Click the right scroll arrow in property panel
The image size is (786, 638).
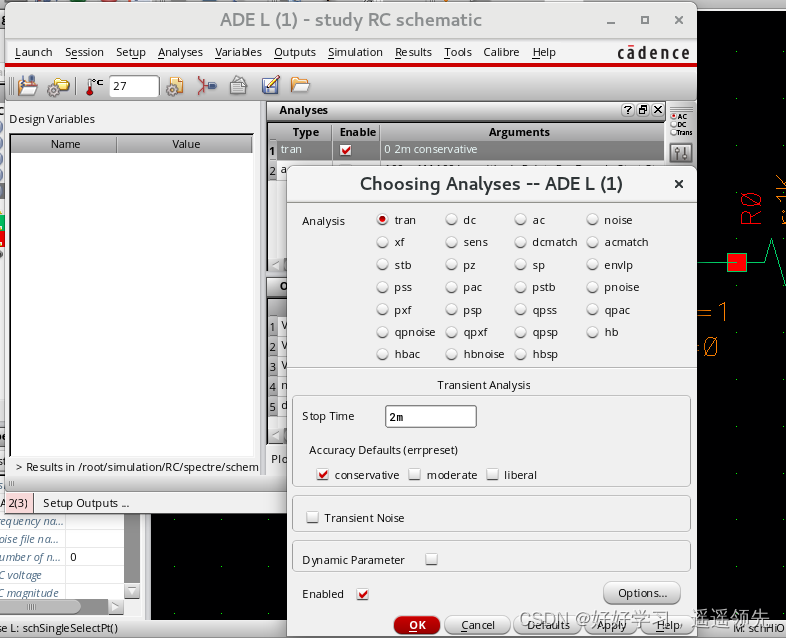click(x=115, y=607)
